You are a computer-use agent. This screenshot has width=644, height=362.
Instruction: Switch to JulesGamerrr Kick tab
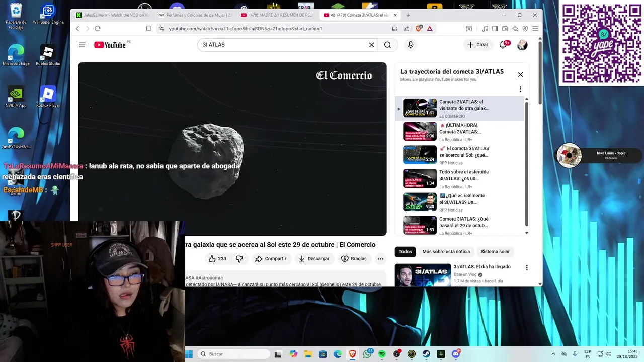pyautogui.click(x=112, y=15)
